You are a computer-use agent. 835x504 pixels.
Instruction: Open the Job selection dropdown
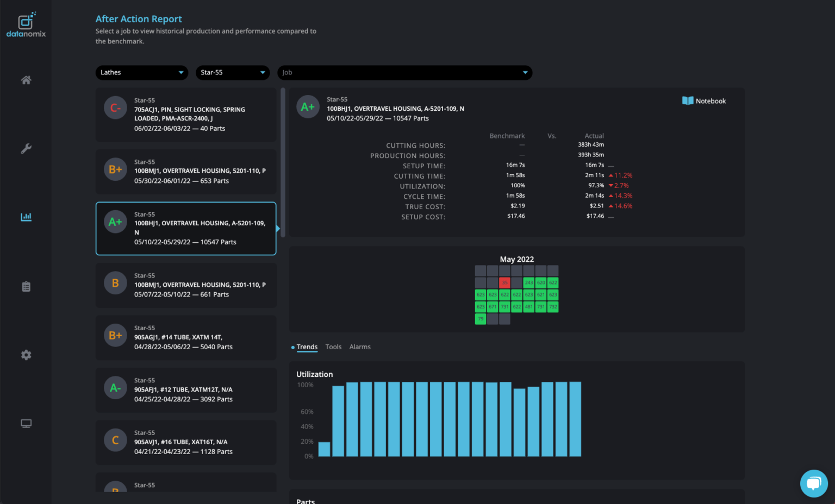click(x=405, y=72)
